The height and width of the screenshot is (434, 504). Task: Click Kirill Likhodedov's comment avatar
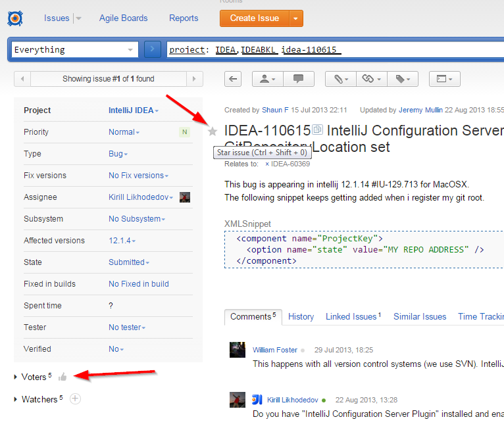(238, 400)
